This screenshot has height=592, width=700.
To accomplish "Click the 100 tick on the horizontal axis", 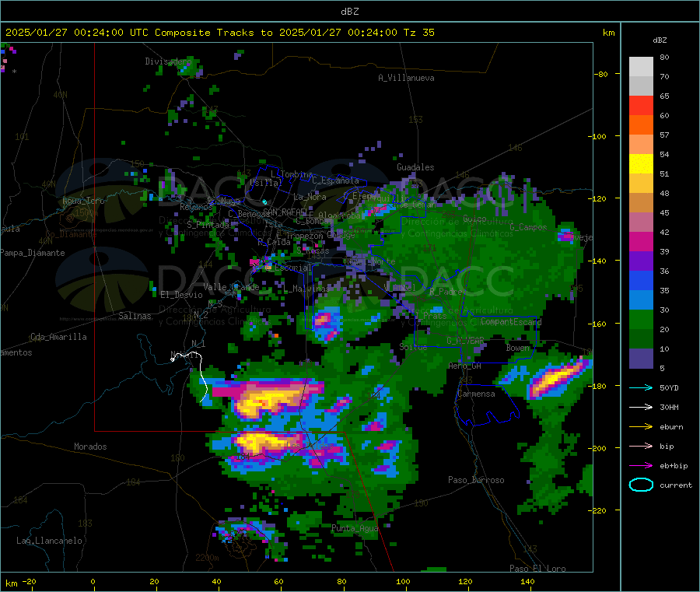I will click(403, 581).
